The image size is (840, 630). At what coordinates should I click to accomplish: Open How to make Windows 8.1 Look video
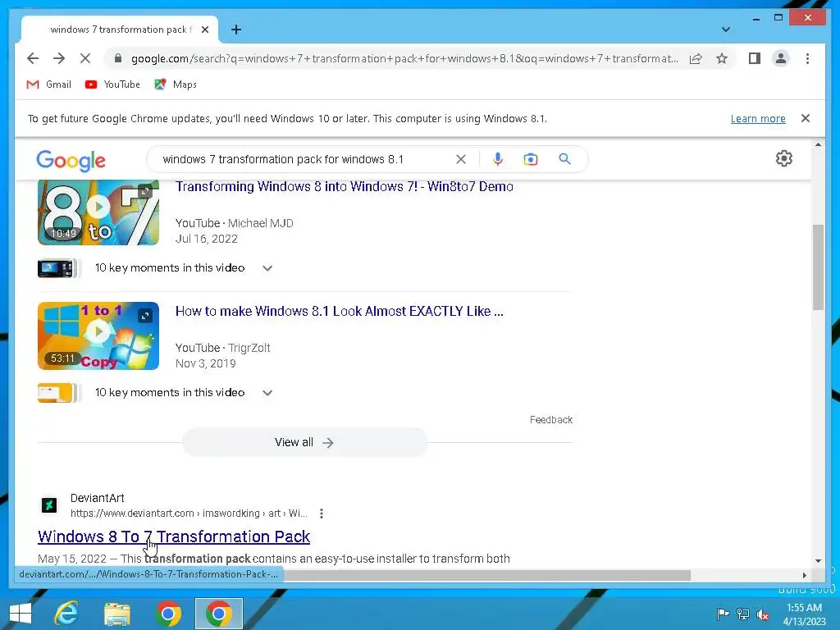(339, 311)
